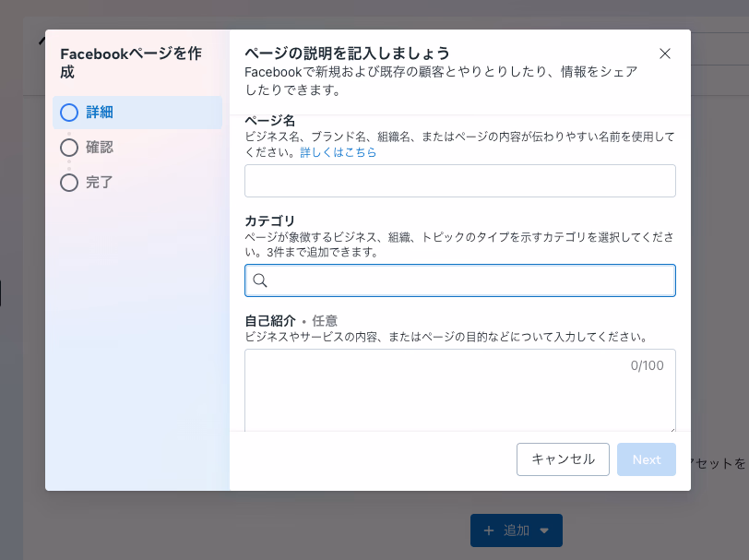The height and width of the screenshot is (560, 749).
Task: Open the 追加 button behind the dialog
Action: (x=517, y=530)
